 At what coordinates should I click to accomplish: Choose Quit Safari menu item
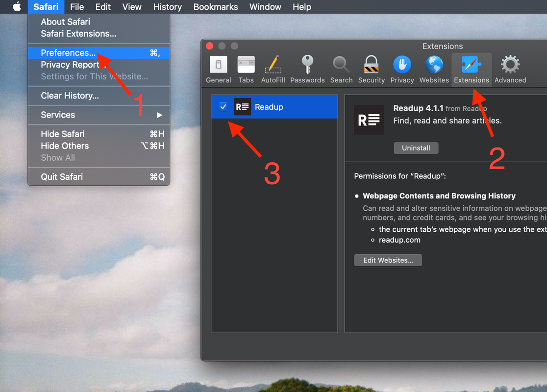point(99,177)
